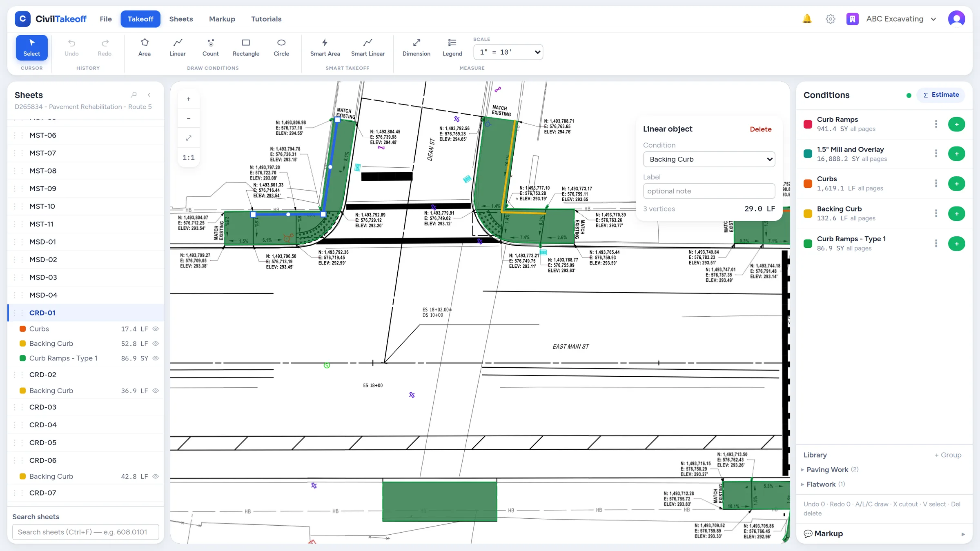Focus the optional note Label field
The image size is (980, 551).
point(709,191)
